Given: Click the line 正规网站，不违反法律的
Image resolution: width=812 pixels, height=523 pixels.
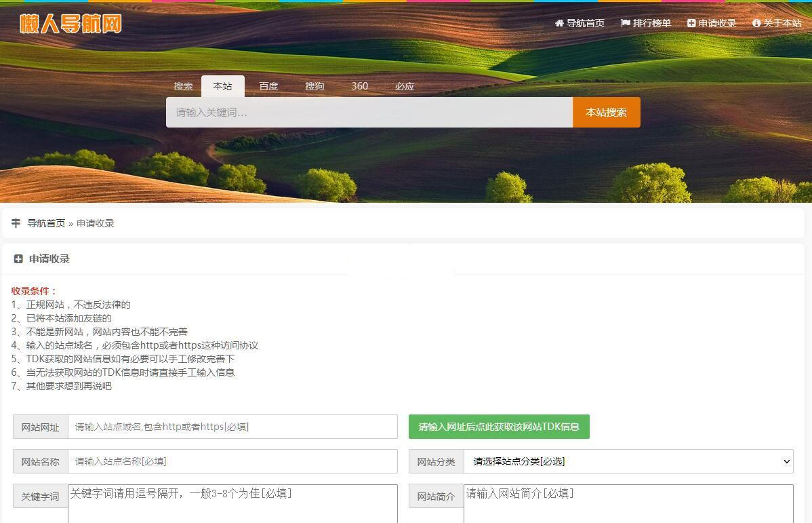Looking at the screenshot, I should coord(71,305).
